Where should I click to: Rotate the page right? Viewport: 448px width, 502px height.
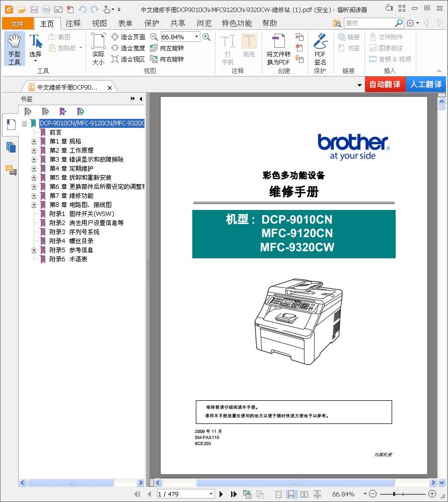click(x=167, y=59)
